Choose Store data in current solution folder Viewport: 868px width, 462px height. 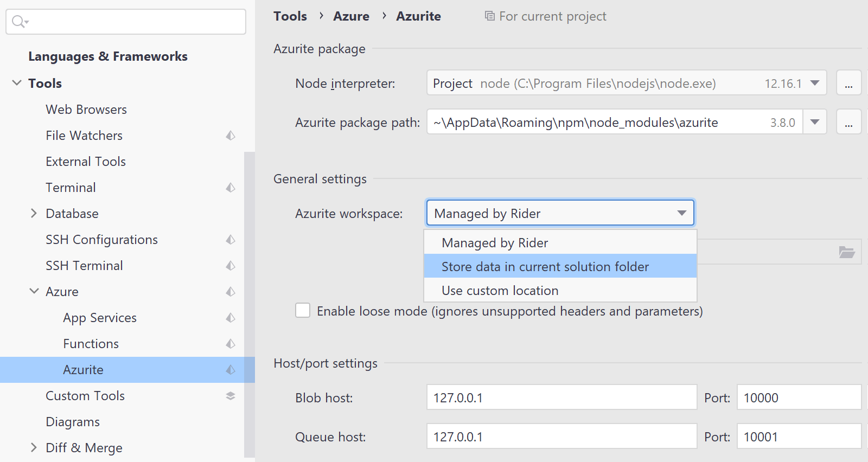(x=560, y=266)
